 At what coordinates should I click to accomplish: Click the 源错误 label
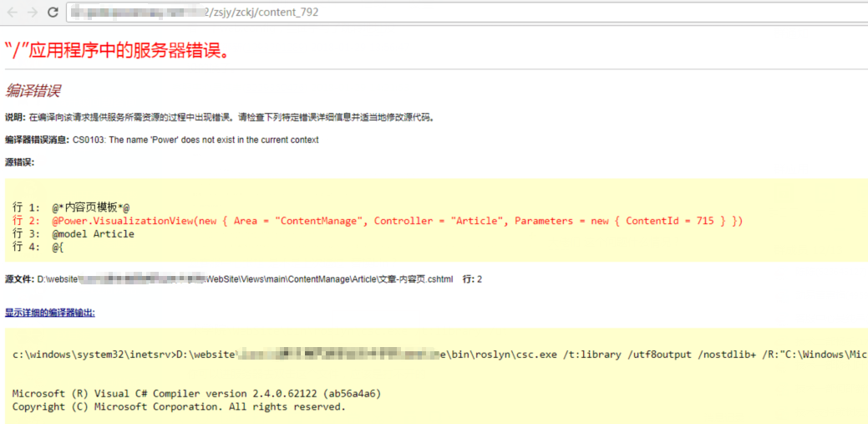[19, 162]
